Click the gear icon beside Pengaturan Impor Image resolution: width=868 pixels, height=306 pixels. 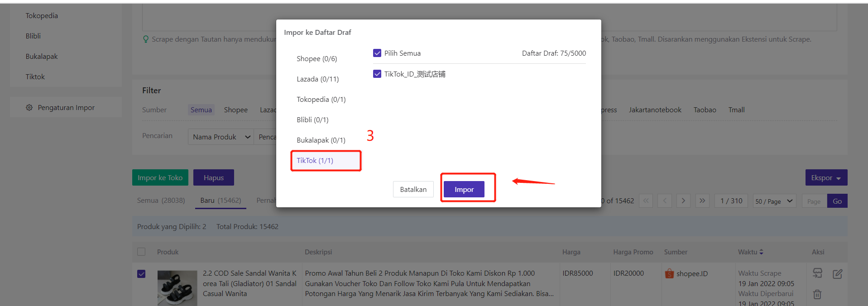(x=29, y=108)
